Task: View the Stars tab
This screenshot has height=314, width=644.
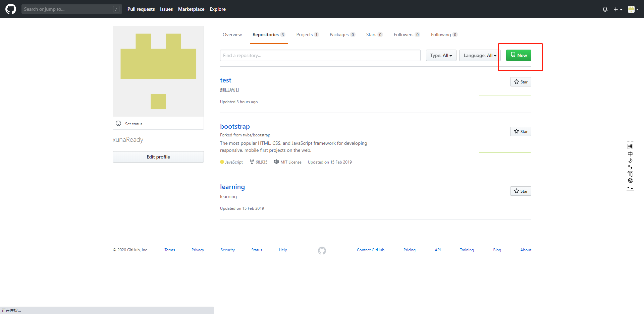Action: point(374,35)
